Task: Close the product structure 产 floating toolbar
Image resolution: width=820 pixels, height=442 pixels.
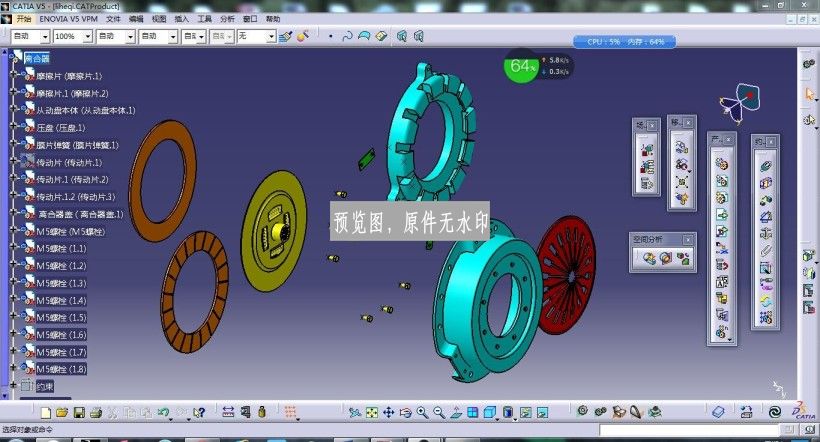Action: [727, 140]
